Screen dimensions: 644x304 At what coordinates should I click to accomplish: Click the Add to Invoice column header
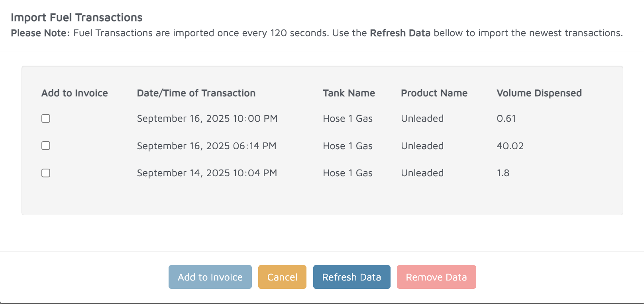(x=75, y=93)
